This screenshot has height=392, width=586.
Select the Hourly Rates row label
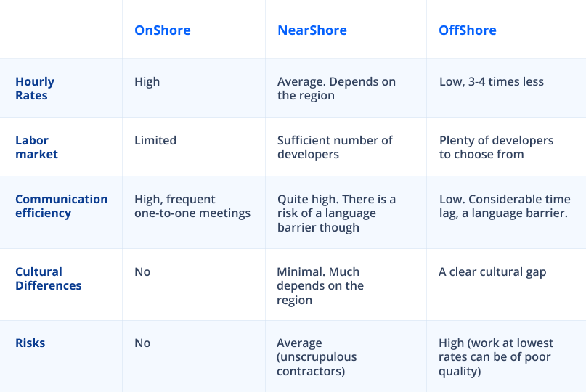35,88
